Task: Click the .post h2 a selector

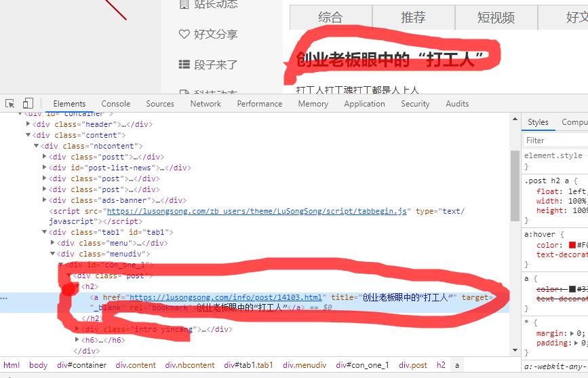Action: coord(548,181)
